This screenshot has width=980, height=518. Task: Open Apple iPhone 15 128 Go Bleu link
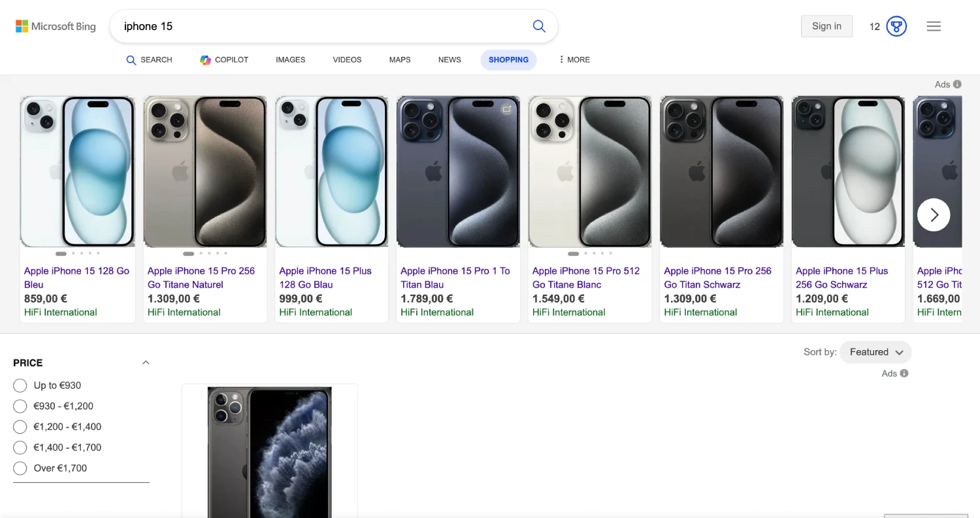77,278
